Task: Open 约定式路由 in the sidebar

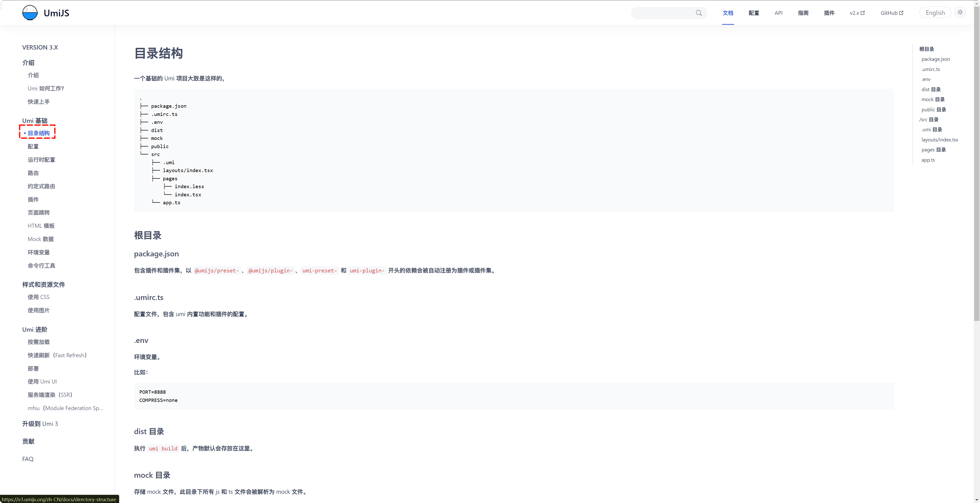Action: (x=41, y=186)
